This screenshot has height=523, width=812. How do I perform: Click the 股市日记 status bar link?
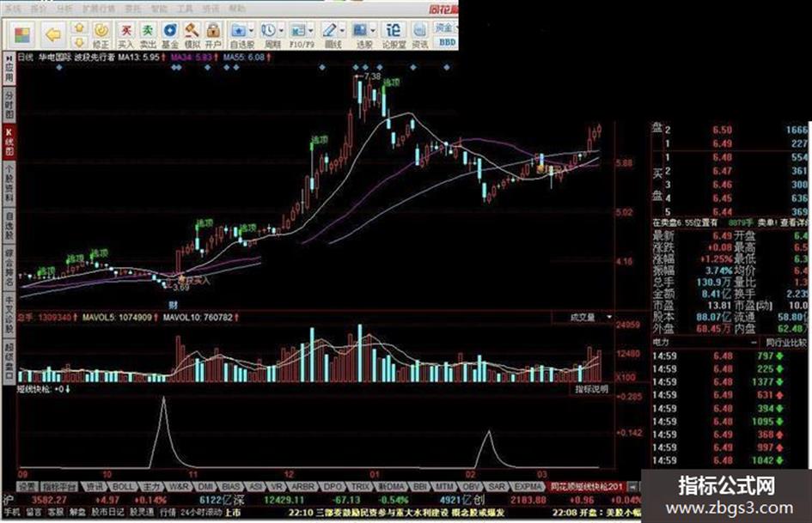click(x=107, y=512)
